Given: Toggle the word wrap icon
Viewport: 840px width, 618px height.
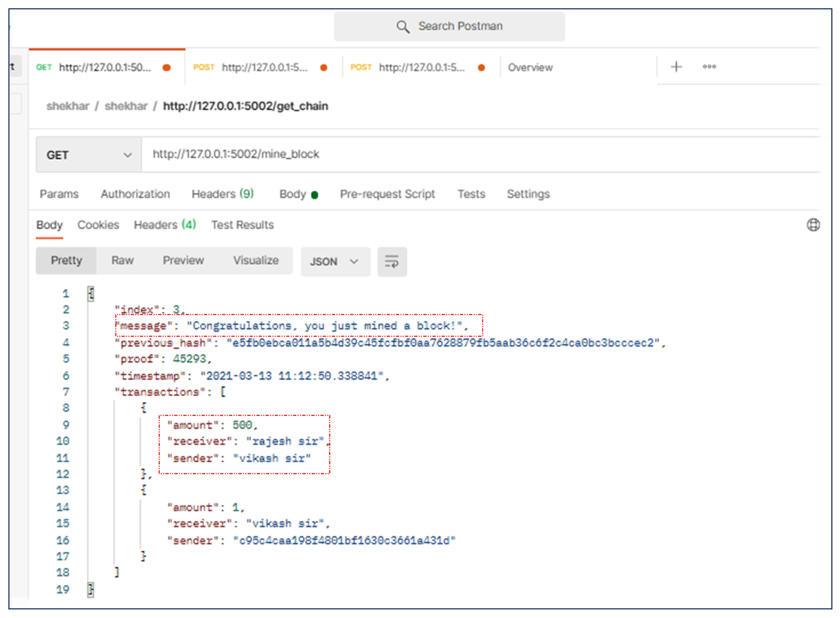Looking at the screenshot, I should pyautogui.click(x=392, y=262).
